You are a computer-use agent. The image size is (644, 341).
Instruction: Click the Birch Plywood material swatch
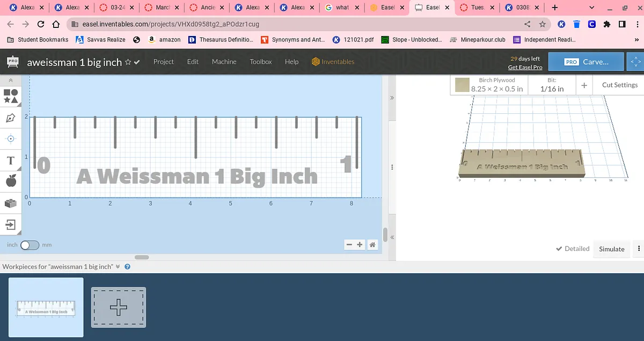pos(462,85)
